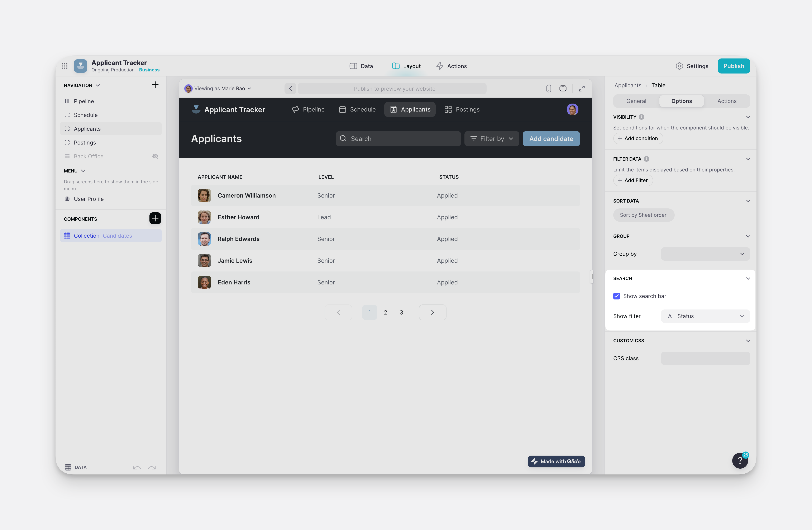This screenshot has height=530, width=812.
Task: Toggle Back Office screen visibility eye
Action: point(155,156)
